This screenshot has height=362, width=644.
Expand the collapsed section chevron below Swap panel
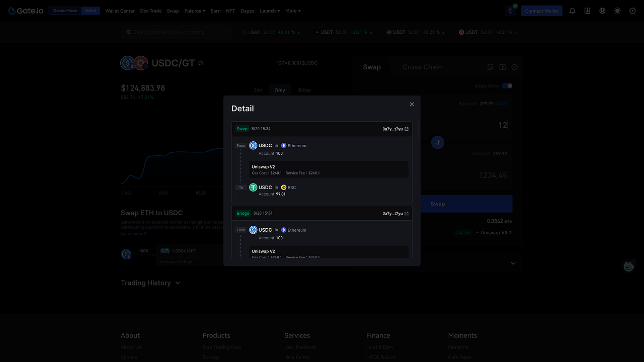513,263
